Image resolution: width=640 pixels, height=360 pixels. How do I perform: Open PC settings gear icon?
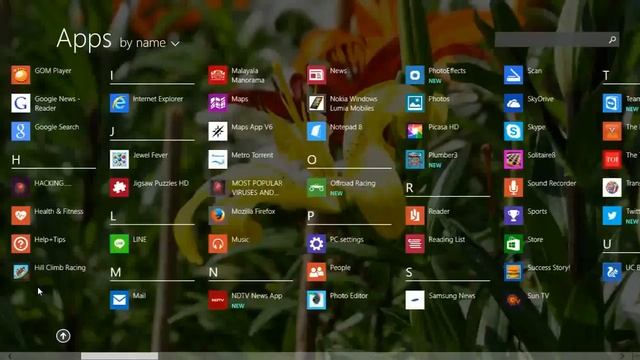[x=316, y=244]
